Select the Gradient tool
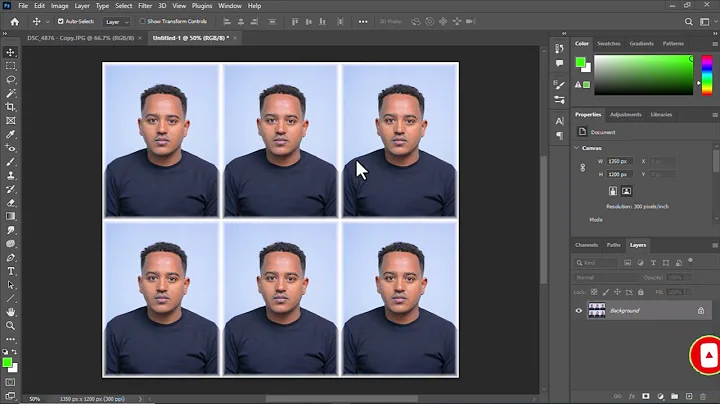 click(10, 216)
